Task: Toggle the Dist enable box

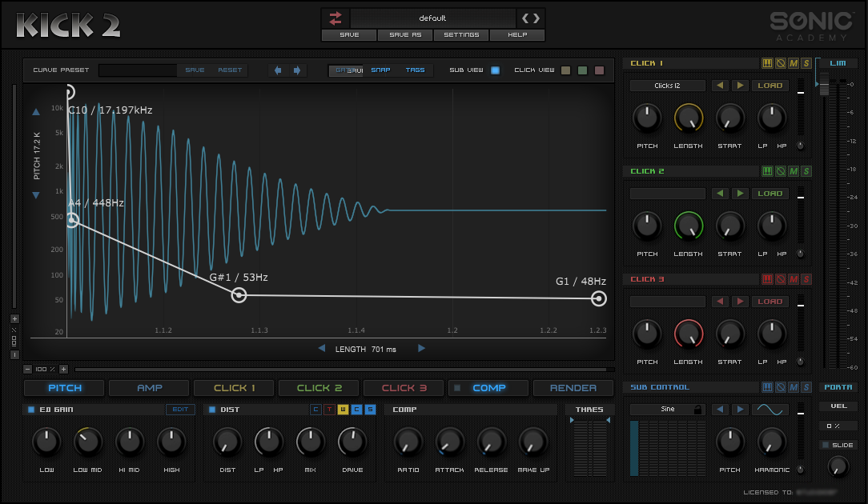Action: (212, 410)
